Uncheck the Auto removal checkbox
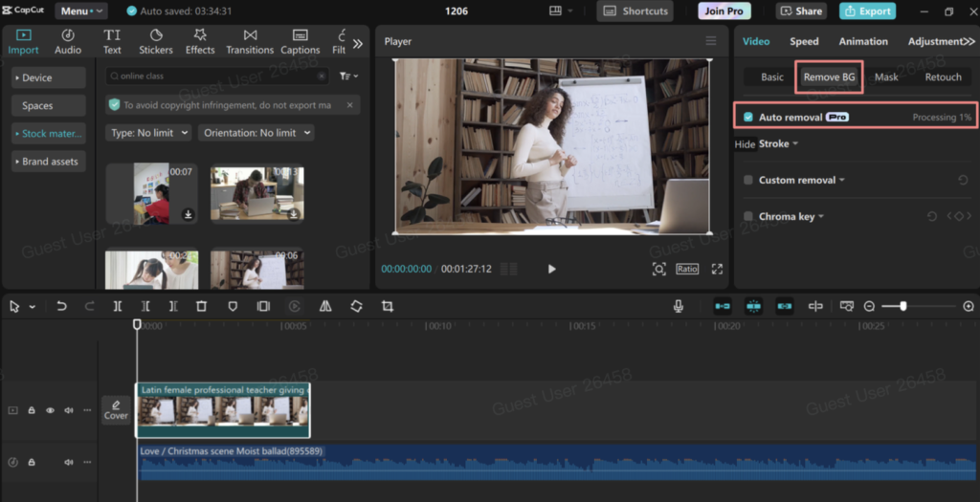980x502 pixels. (x=748, y=117)
